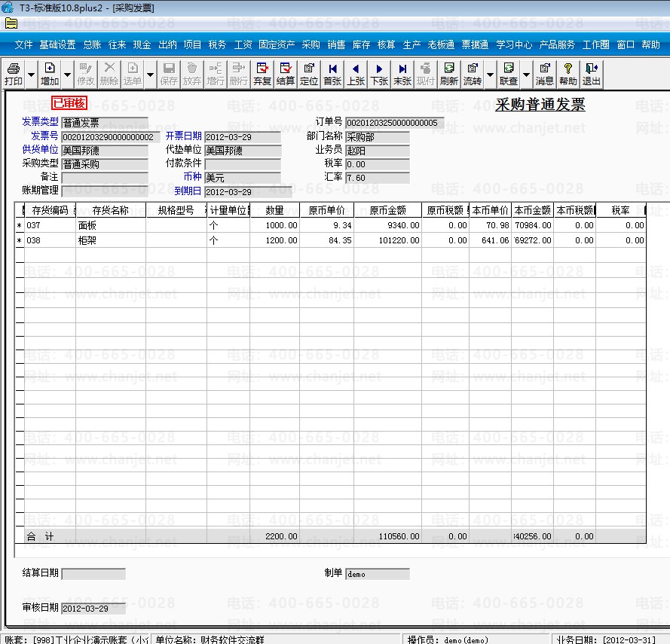Image resolution: width=670 pixels, height=644 pixels.
Task: Click the 币种 field showing 美元
Action: pos(243,178)
